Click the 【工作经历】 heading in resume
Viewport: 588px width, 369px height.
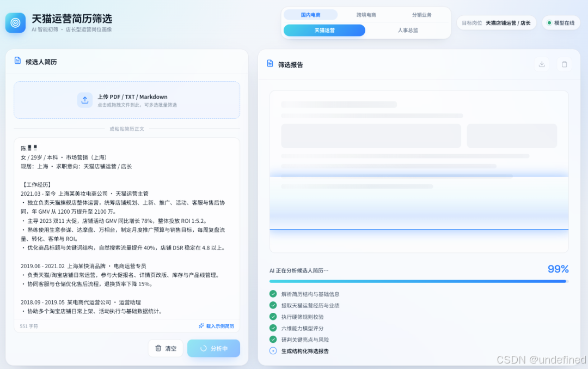click(x=37, y=185)
